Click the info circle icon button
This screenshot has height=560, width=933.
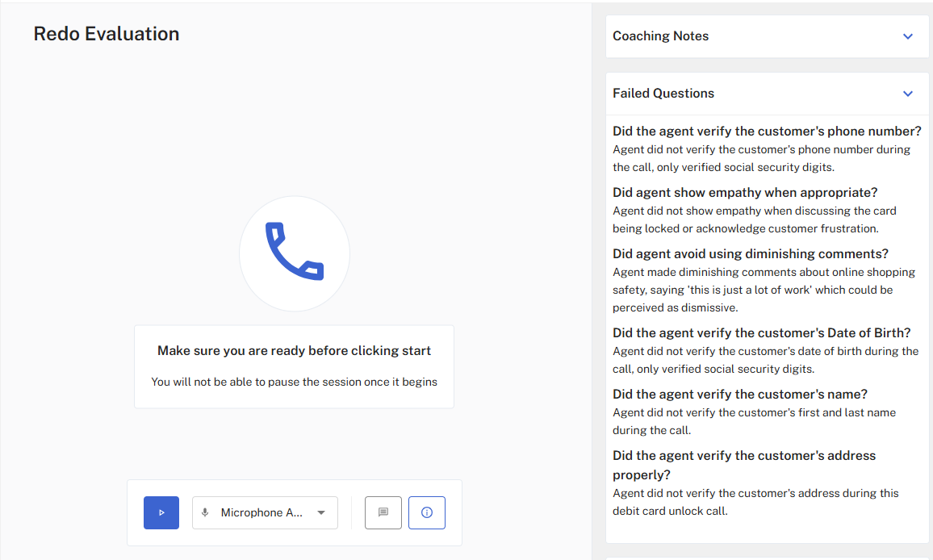(427, 512)
